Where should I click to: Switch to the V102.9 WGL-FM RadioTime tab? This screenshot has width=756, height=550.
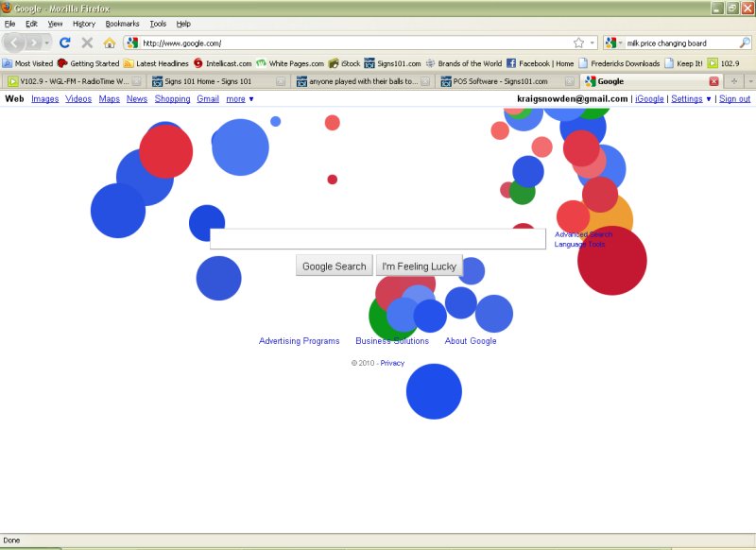pos(75,81)
